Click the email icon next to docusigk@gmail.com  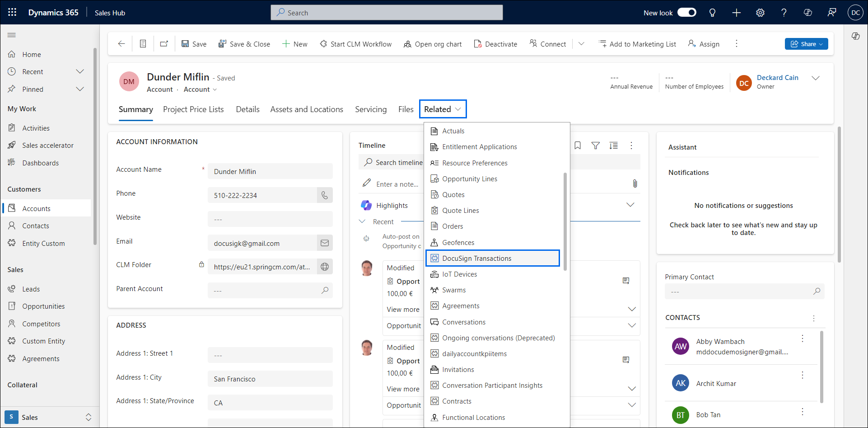(x=325, y=243)
